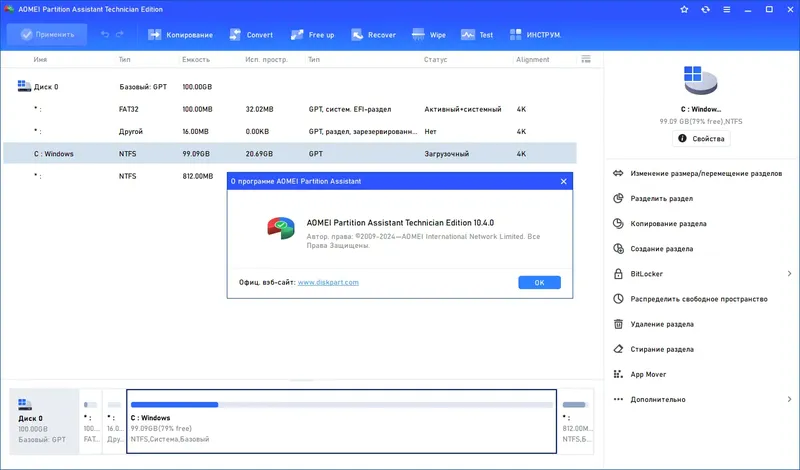Open the hamburger menu in title bar
The width and height of the screenshot is (800, 470).
(727, 9)
